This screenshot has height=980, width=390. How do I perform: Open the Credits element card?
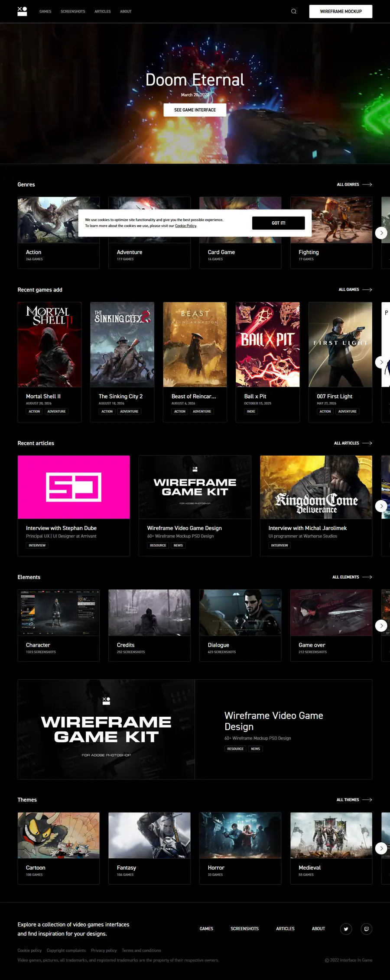tap(149, 625)
